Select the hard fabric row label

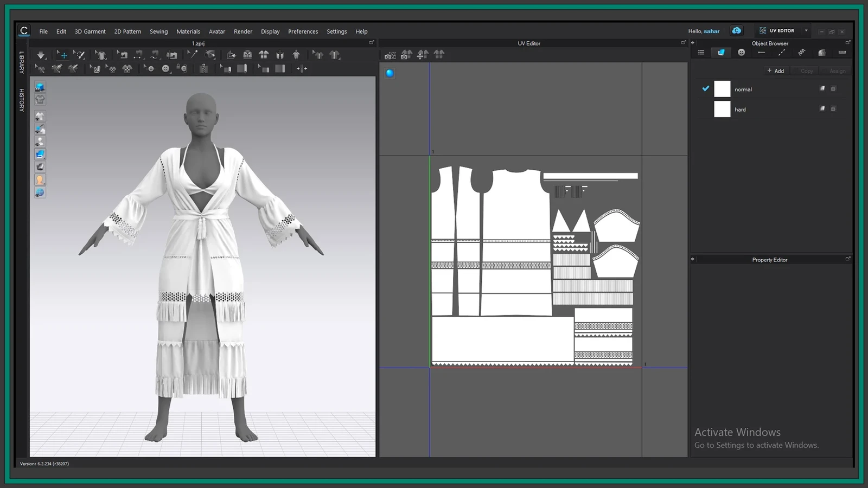coord(740,110)
